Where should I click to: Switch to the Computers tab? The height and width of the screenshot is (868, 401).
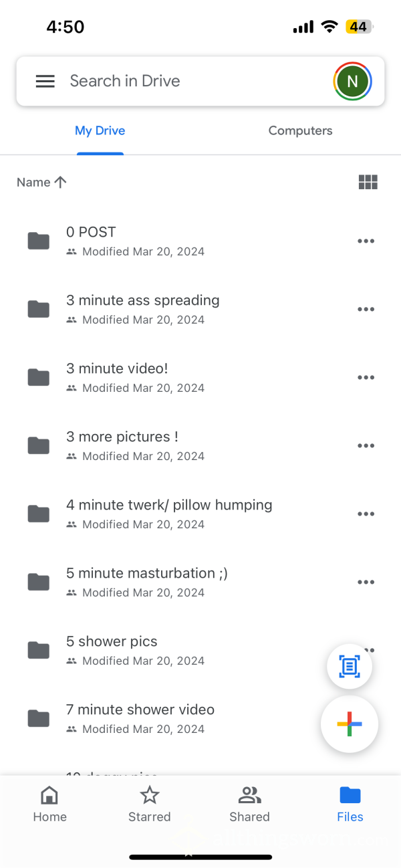(x=300, y=131)
